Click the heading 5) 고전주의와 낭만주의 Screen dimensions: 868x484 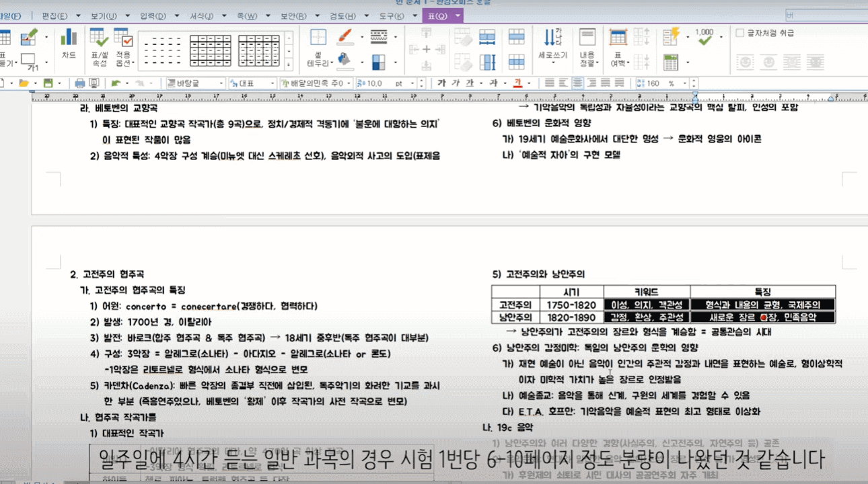(x=538, y=274)
